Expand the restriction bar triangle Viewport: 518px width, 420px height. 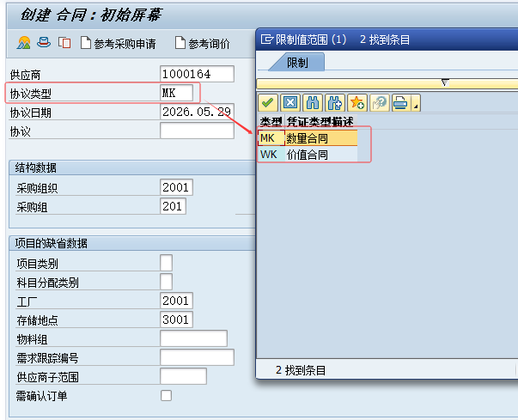(445, 82)
